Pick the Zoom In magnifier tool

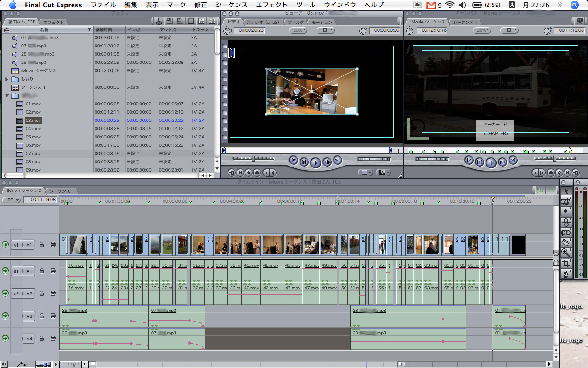pyautogui.click(x=566, y=253)
